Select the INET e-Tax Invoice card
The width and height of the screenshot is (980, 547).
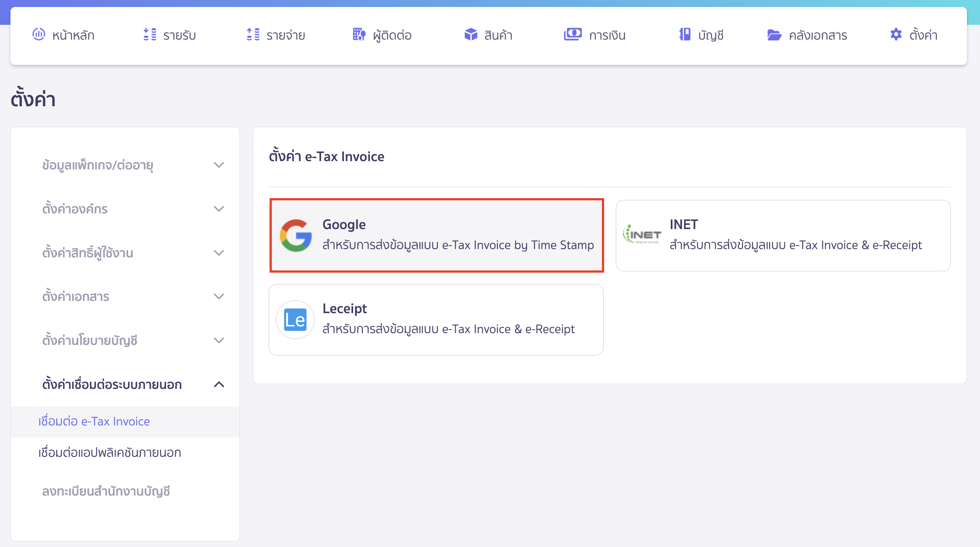783,236
